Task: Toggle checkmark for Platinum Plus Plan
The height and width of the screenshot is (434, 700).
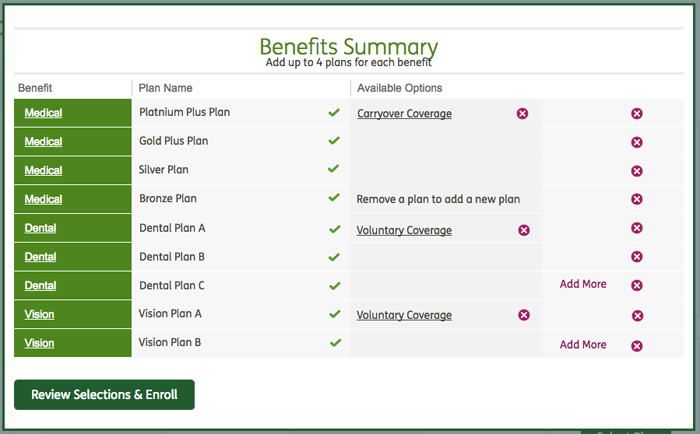Action: (x=334, y=113)
